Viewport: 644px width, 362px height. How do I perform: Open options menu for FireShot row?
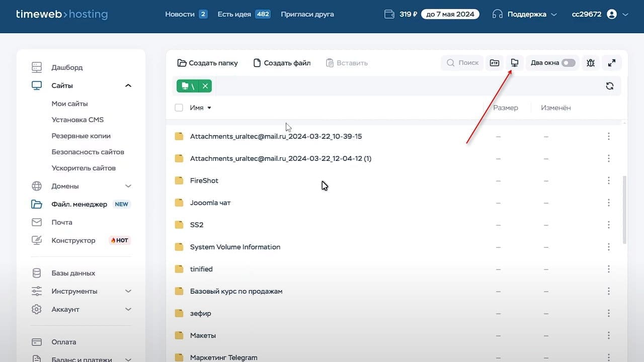point(609,180)
